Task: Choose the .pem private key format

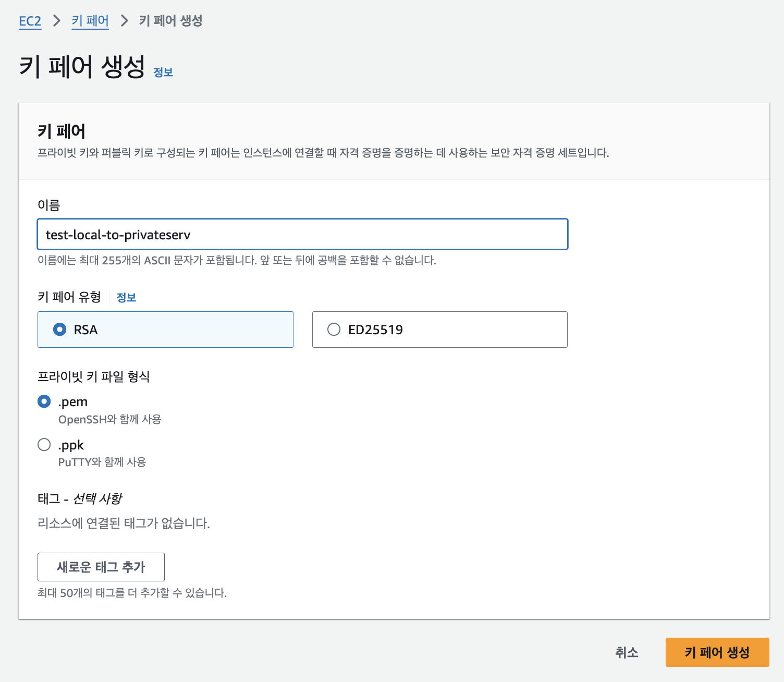Action: point(44,401)
